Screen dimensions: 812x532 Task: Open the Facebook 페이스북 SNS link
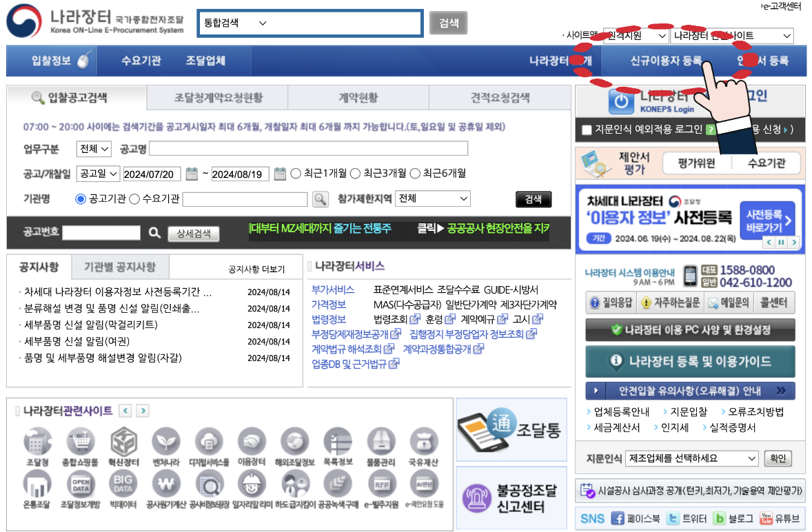coord(636,518)
